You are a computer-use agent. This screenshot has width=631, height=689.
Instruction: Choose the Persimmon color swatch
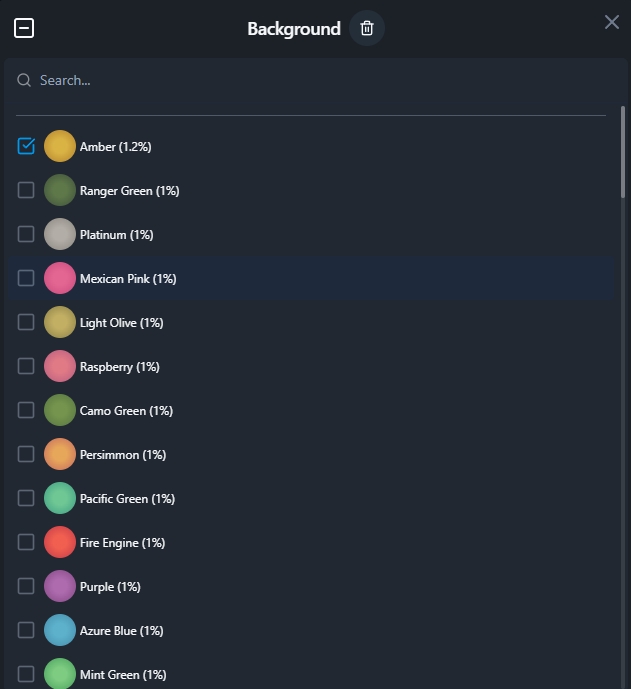[x=60, y=454]
